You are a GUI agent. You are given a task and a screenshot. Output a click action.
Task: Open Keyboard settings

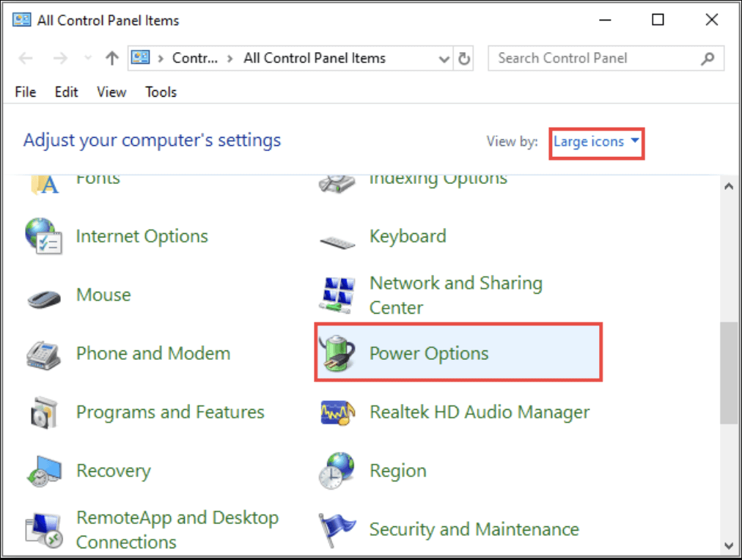click(408, 236)
